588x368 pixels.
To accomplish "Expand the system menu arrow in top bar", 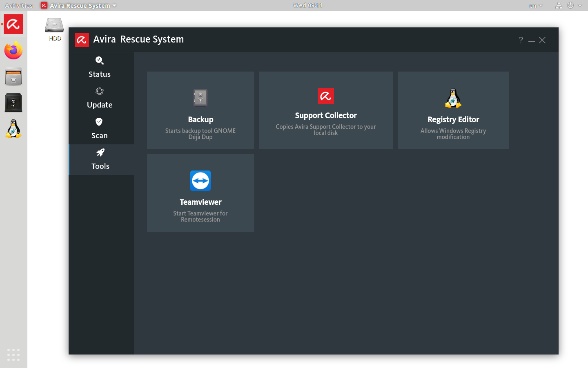I will (x=580, y=6).
